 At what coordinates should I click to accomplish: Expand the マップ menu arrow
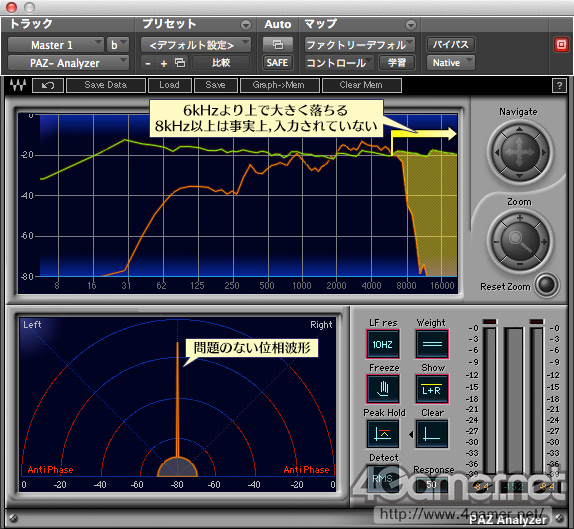coord(411,25)
